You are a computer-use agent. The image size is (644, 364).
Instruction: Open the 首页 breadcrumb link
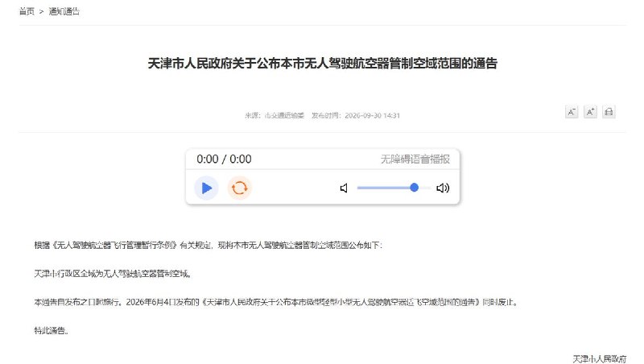click(x=27, y=11)
